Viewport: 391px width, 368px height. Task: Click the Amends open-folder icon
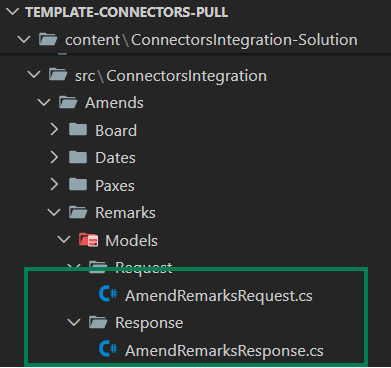tap(68, 102)
